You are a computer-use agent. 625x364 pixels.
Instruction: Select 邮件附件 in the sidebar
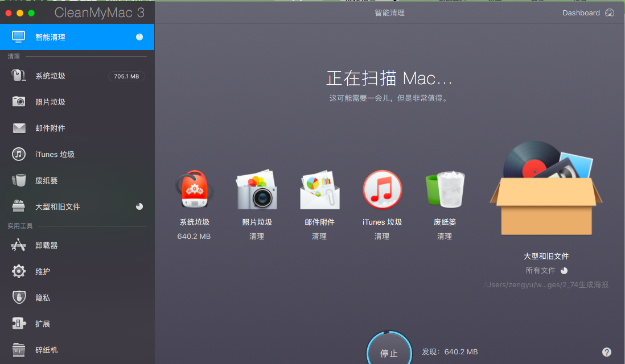pyautogui.click(x=77, y=128)
